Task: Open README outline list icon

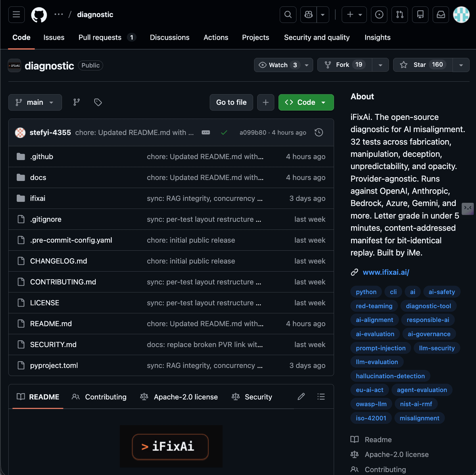Action: pos(321,396)
